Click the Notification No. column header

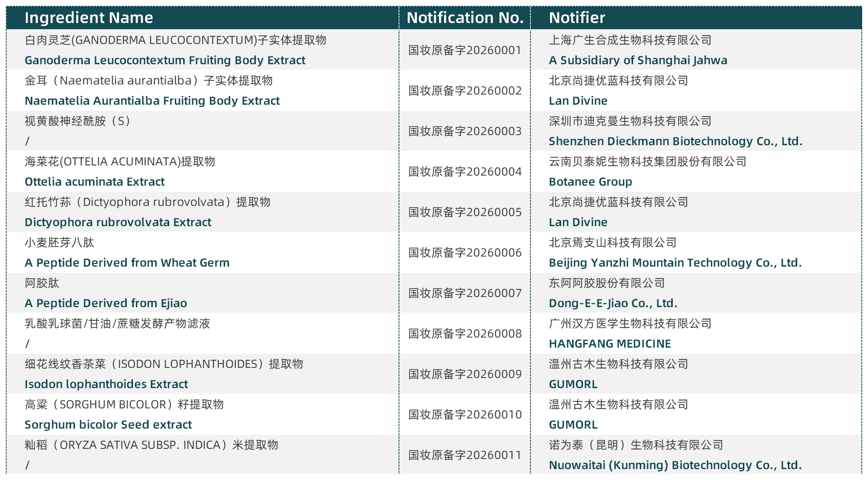pos(465,18)
